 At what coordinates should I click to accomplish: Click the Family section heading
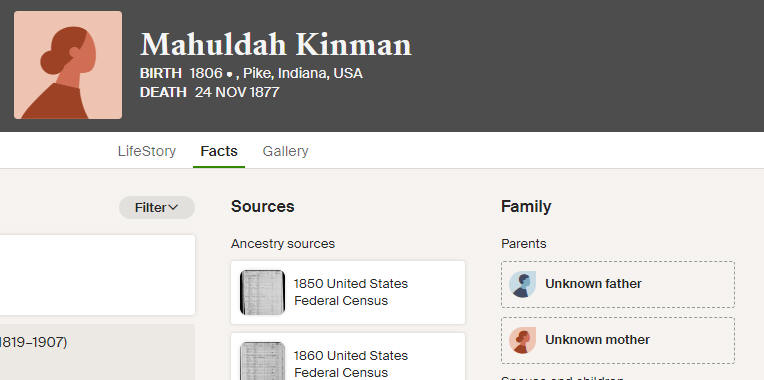pos(526,207)
